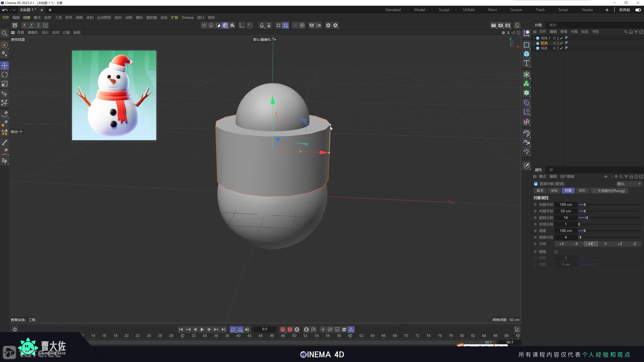Image resolution: width=644 pixels, height=362 pixels.
Task: Open the 创建 menu
Action: pyautogui.click(x=26, y=18)
